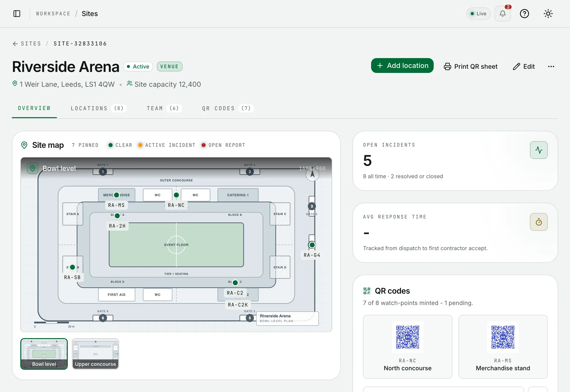Screen dimensions: 570x392
Task: Click the Workspace breadcrumb
Action: pyautogui.click(x=53, y=14)
